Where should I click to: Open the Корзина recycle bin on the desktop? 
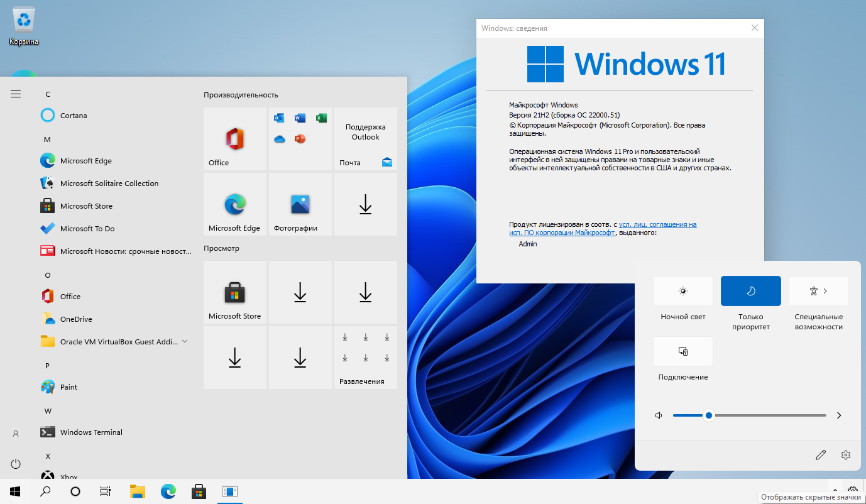(24, 26)
